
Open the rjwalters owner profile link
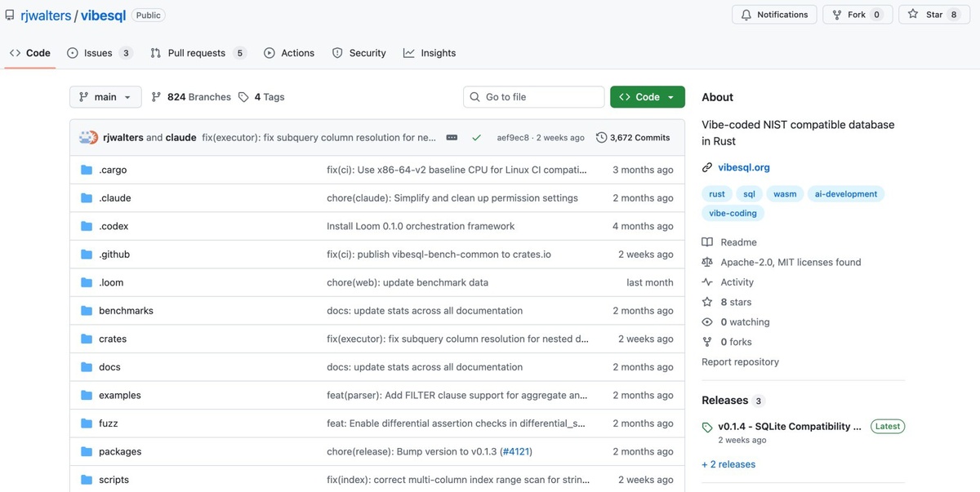[x=46, y=15]
